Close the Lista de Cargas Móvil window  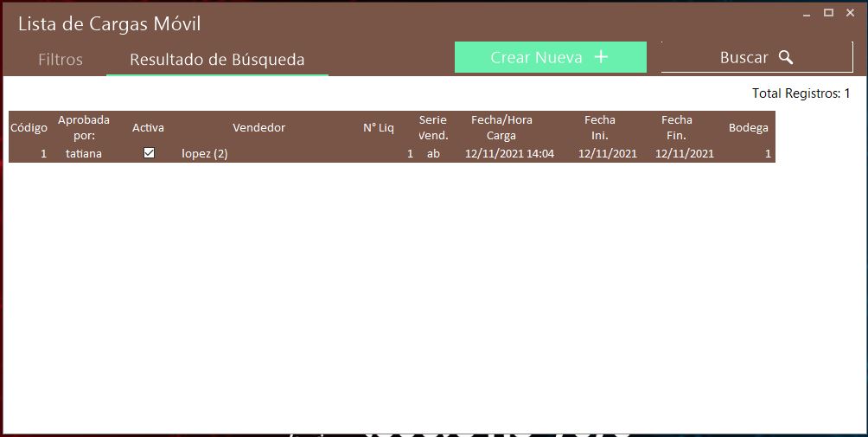851,12
